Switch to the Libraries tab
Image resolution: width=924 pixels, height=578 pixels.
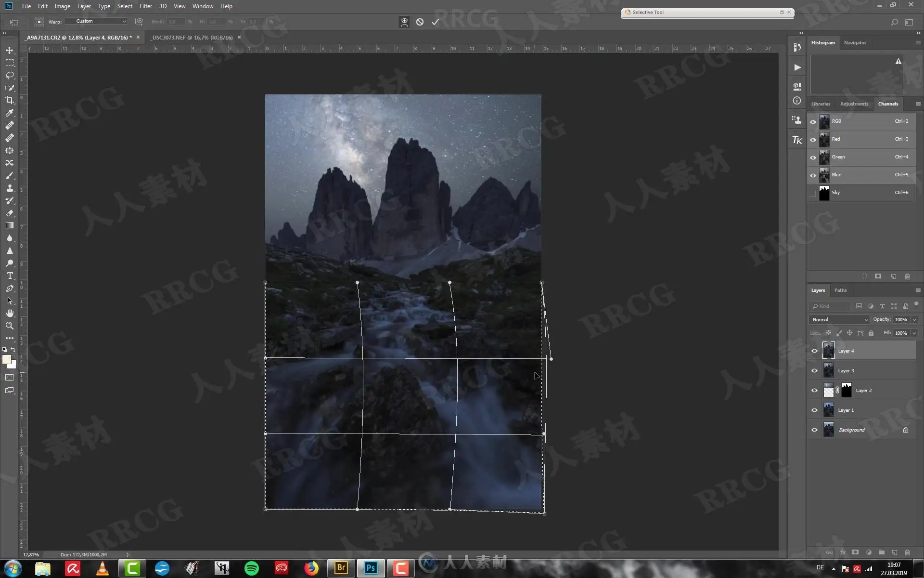click(821, 104)
